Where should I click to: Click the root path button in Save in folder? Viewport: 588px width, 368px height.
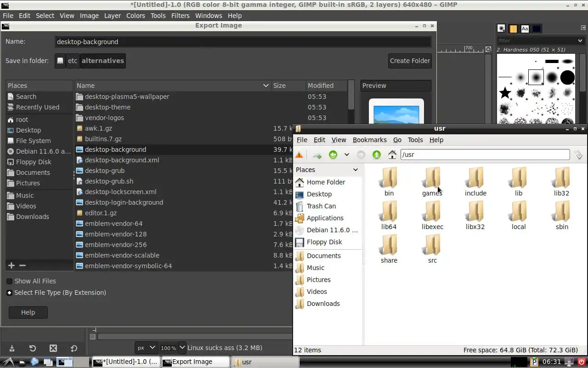[x=60, y=61]
